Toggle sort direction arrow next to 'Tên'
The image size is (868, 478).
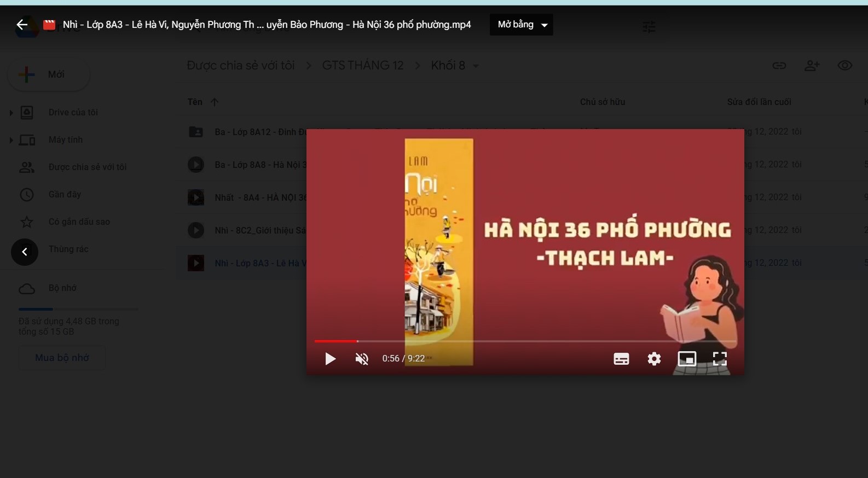215,102
